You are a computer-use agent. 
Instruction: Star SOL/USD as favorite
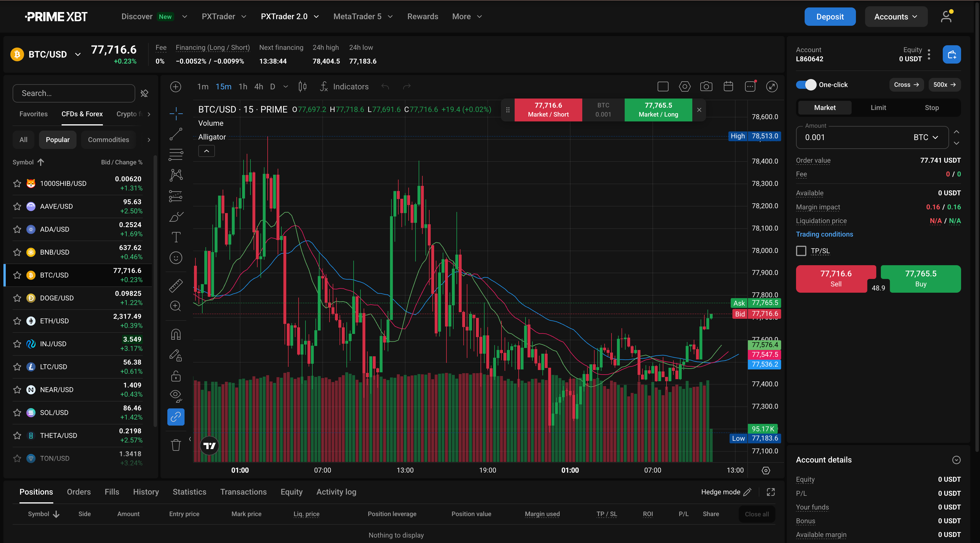tap(17, 413)
